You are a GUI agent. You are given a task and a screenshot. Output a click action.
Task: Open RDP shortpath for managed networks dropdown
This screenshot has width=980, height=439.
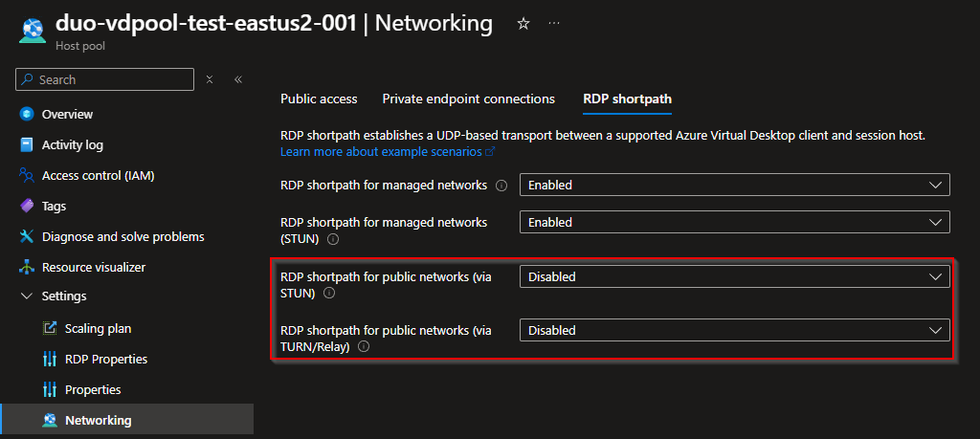point(734,185)
